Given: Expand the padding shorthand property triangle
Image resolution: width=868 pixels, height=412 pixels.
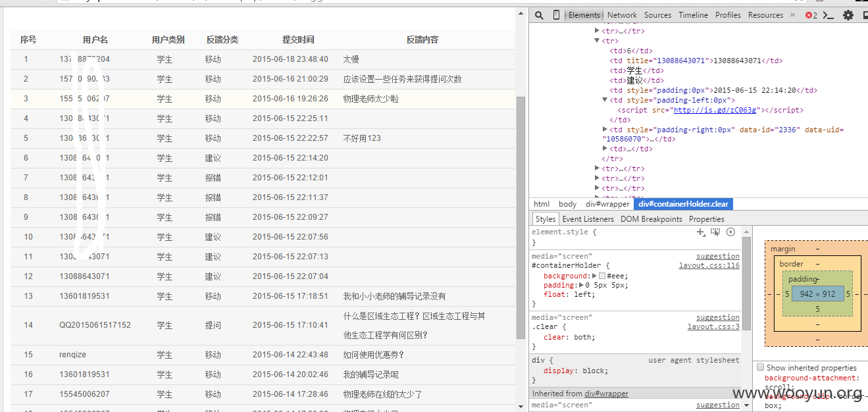Looking at the screenshot, I should coord(580,286).
